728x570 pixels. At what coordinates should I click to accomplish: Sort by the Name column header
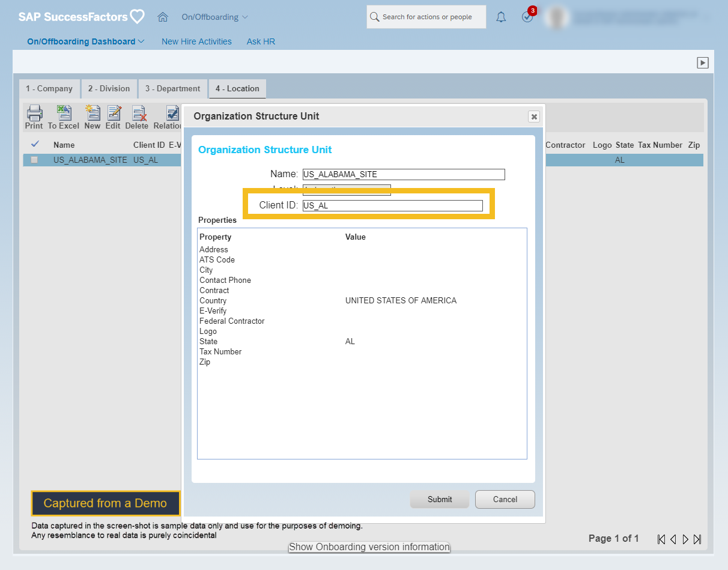[x=64, y=145]
